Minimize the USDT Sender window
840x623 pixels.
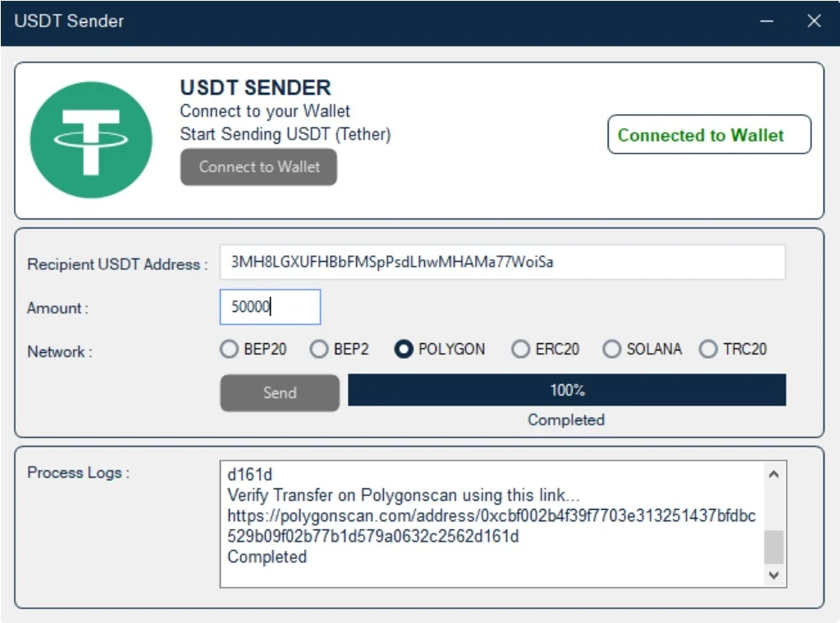(767, 21)
